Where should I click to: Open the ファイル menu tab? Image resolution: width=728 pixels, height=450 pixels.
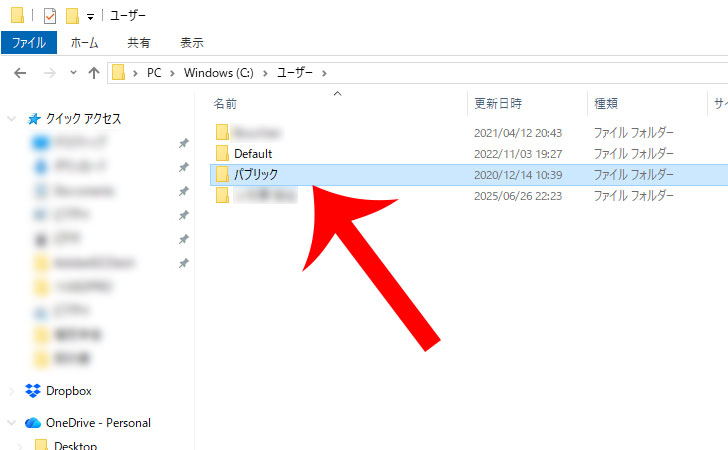pos(29,43)
